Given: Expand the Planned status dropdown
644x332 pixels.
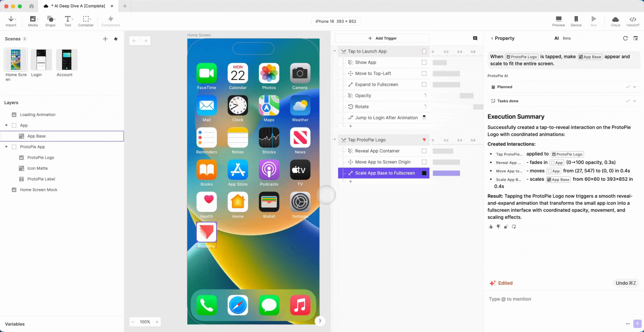Looking at the screenshot, I should pos(634,87).
